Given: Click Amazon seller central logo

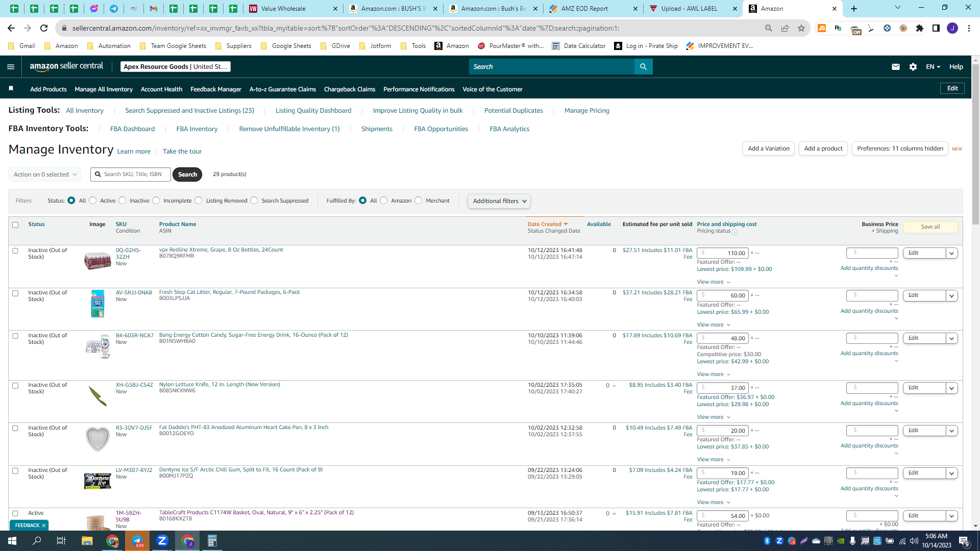Looking at the screenshot, I should [66, 66].
